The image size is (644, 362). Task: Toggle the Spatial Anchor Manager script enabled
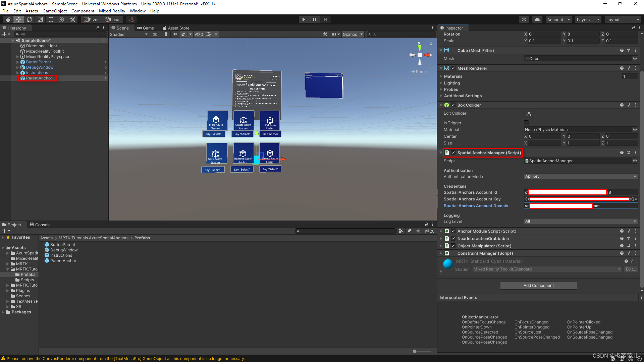click(x=453, y=153)
